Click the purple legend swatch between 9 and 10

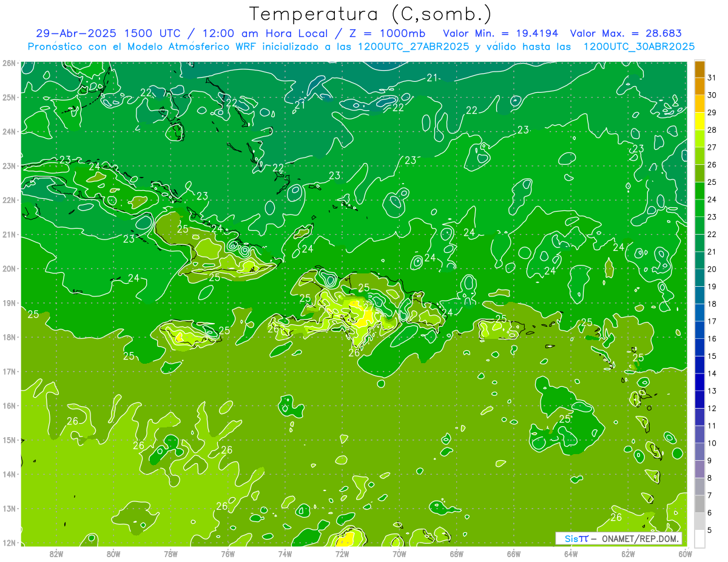[699, 452]
